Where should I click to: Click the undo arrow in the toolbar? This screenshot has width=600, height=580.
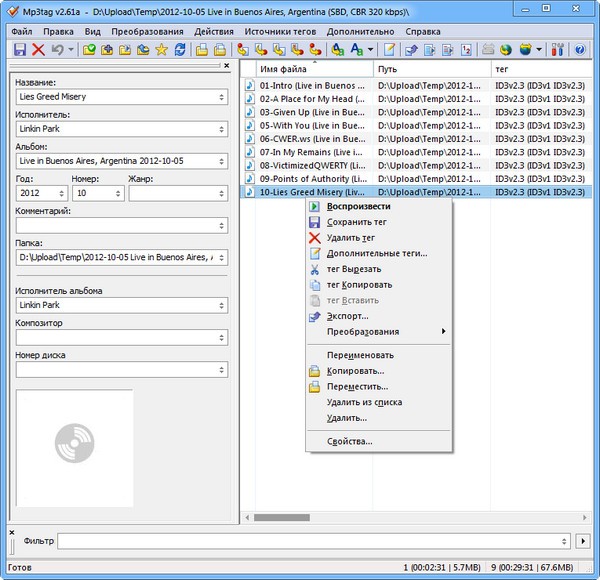(58, 49)
